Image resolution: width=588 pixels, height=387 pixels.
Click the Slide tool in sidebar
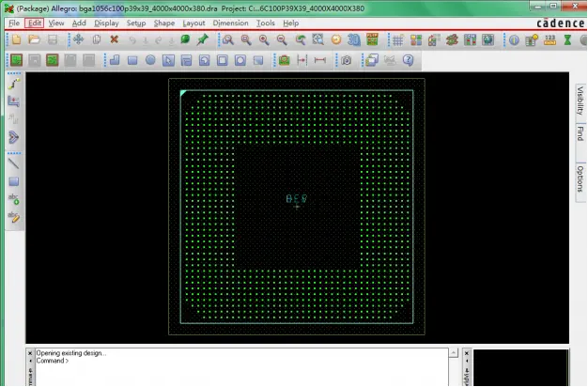[x=14, y=101]
